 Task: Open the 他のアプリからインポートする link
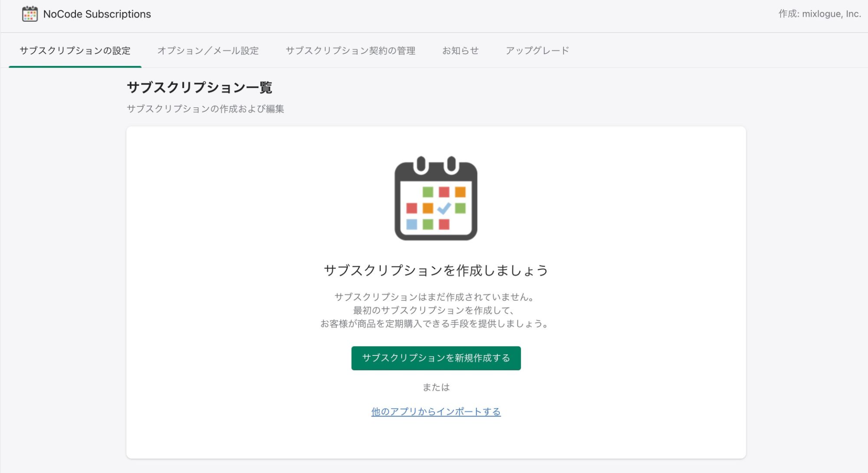(x=435, y=412)
